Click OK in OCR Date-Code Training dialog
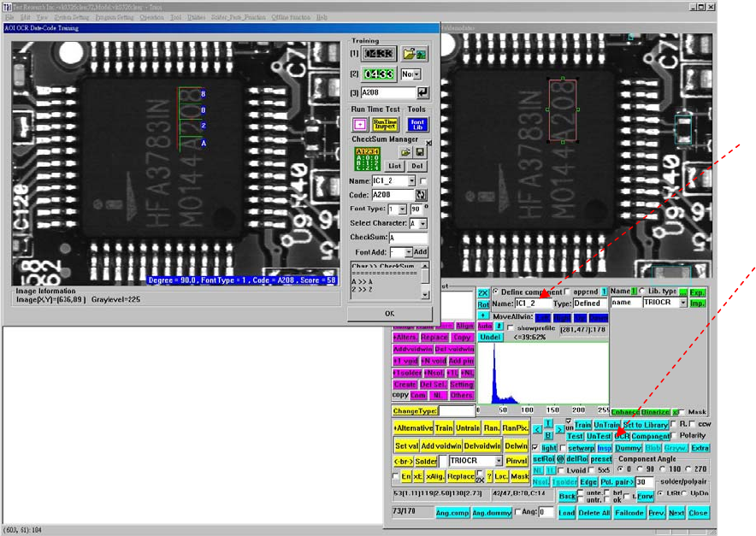Screen dimensions: 756x536 [x=390, y=314]
